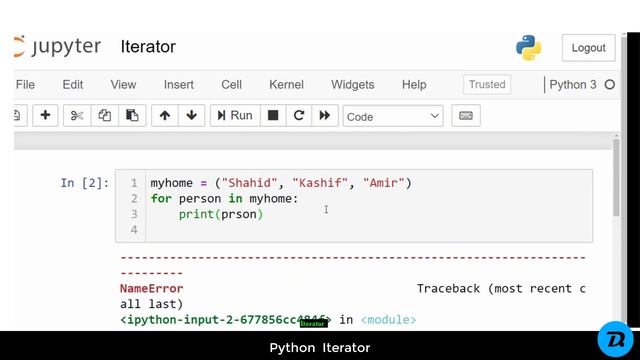Run the selected cell
This screenshot has width=640, height=360.
235,116
